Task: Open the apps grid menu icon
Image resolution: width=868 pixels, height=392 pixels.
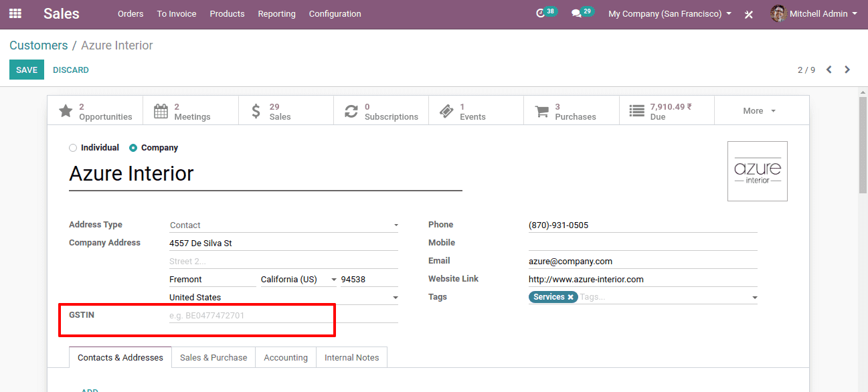Action: coord(15,13)
